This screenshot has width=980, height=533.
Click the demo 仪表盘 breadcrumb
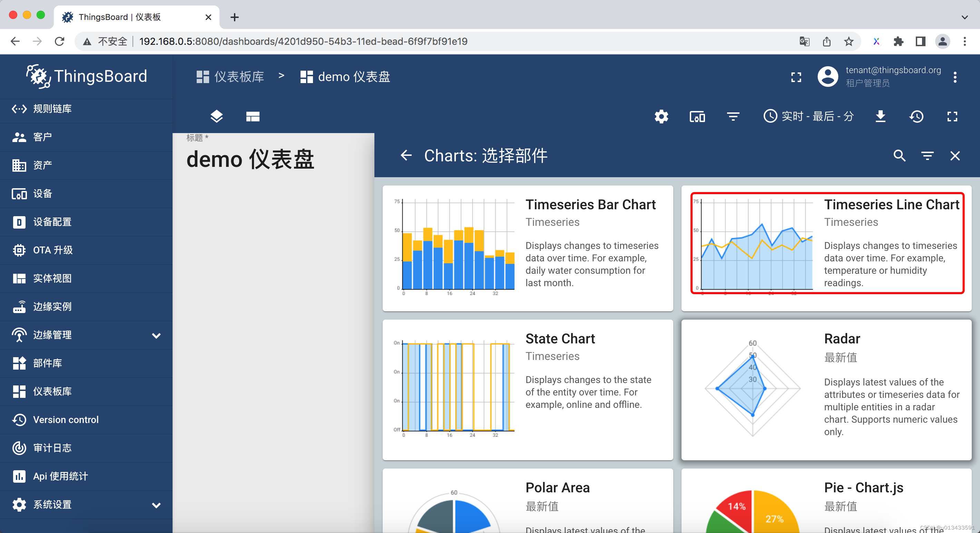coord(345,77)
